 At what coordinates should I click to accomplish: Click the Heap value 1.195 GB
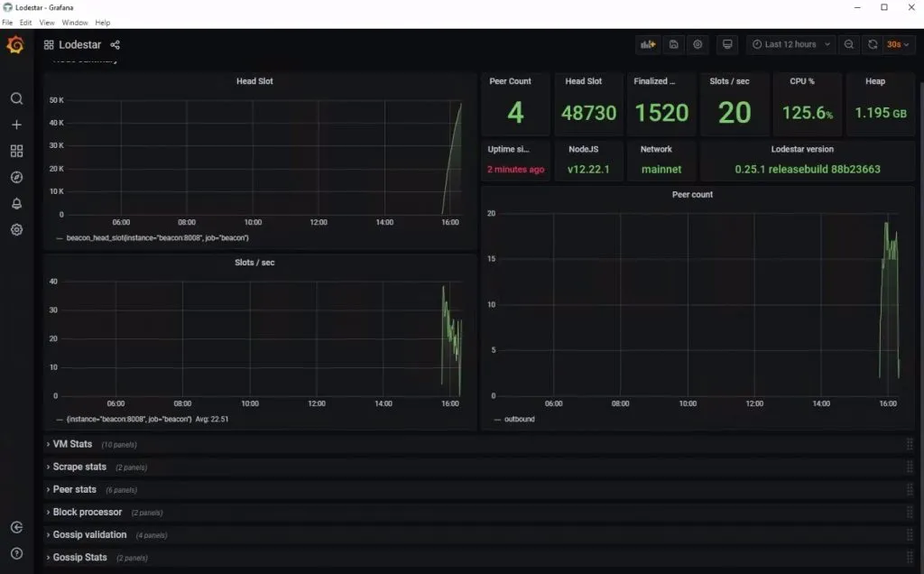pyautogui.click(x=881, y=113)
